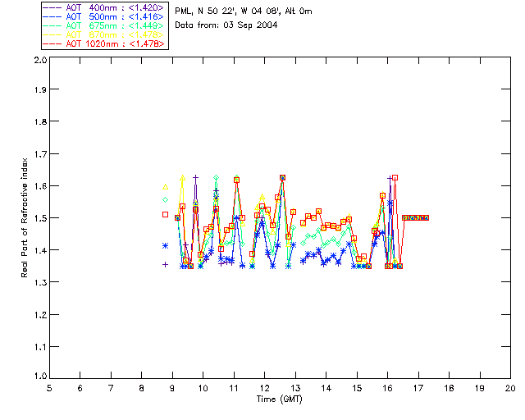Click the x-axis tick label 17

pos(418,388)
